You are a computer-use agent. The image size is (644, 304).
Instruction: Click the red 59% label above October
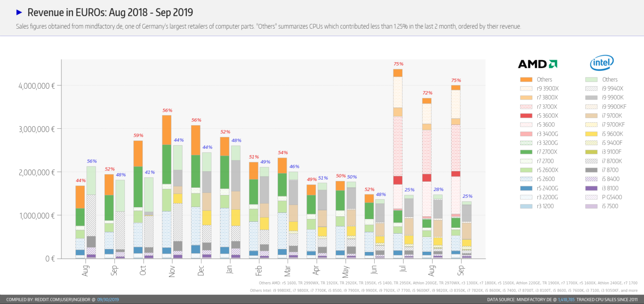point(138,135)
